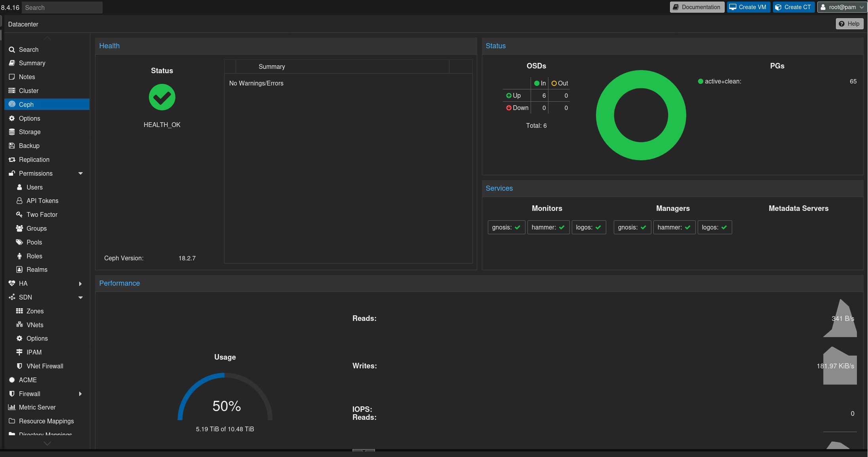
Task: Select hammer manager status box
Action: click(x=674, y=228)
